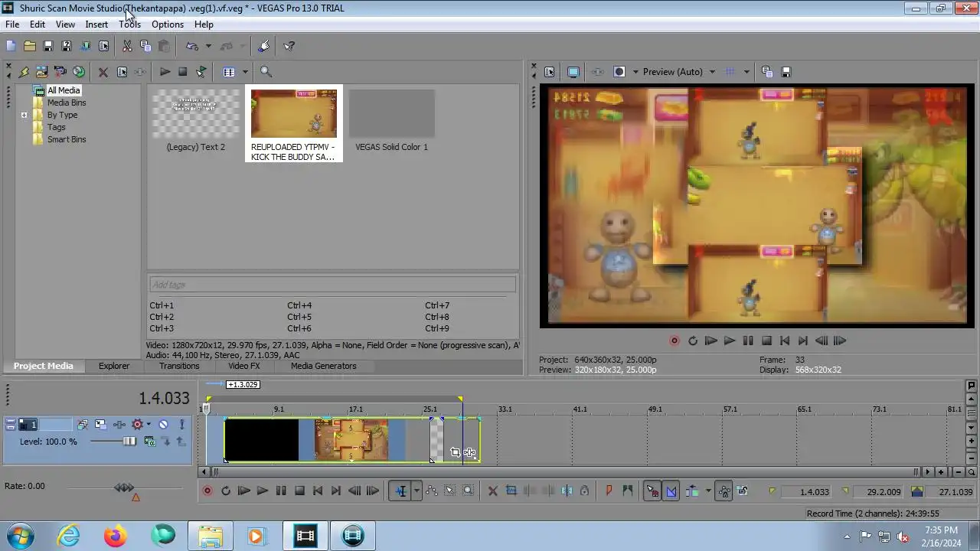Click the Undo arrow in the toolbar

point(192,46)
